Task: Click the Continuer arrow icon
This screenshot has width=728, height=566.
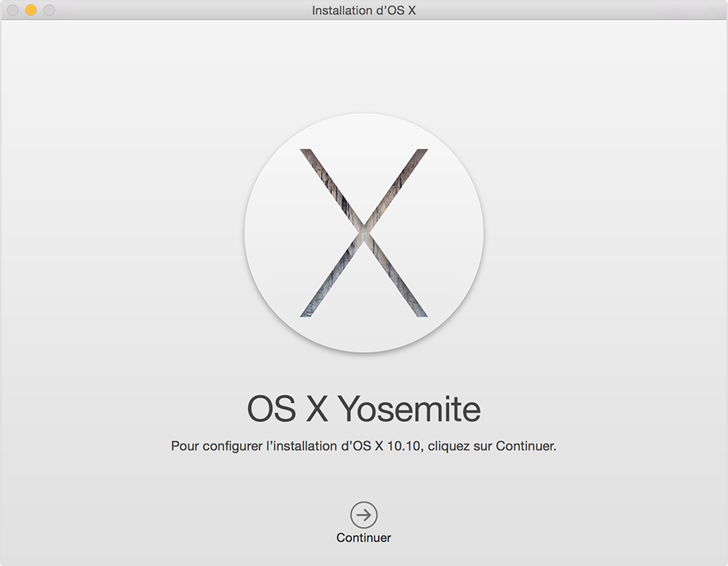Action: pos(363,515)
